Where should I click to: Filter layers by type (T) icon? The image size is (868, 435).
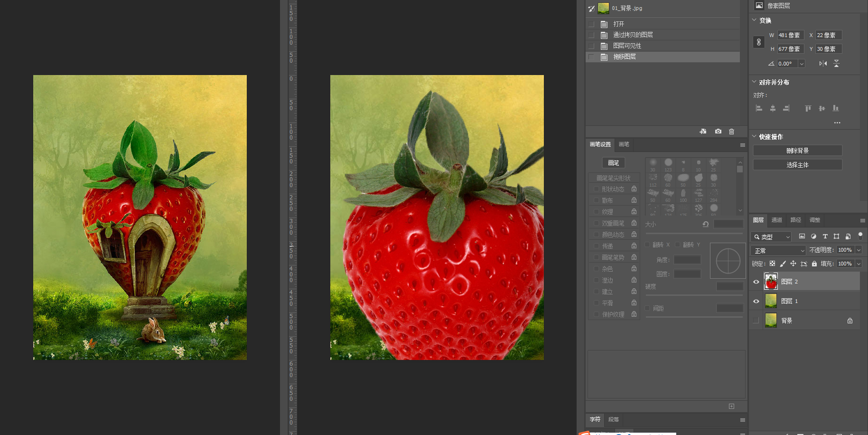click(x=825, y=236)
